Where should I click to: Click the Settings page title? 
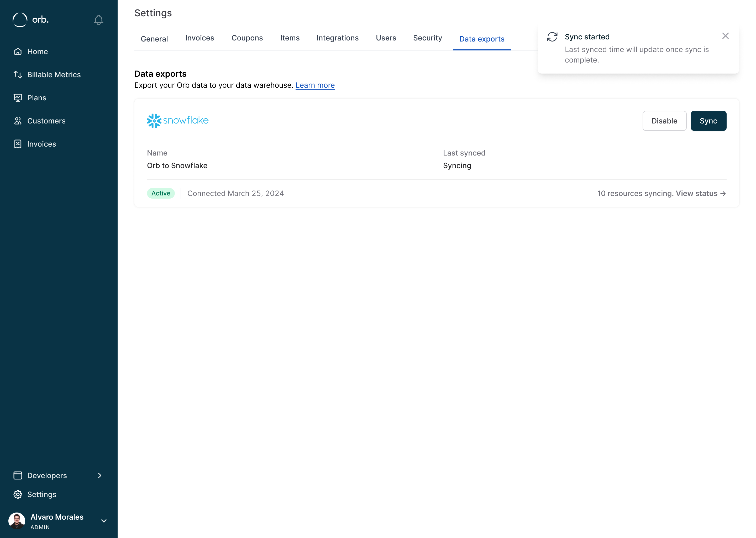[x=153, y=13]
